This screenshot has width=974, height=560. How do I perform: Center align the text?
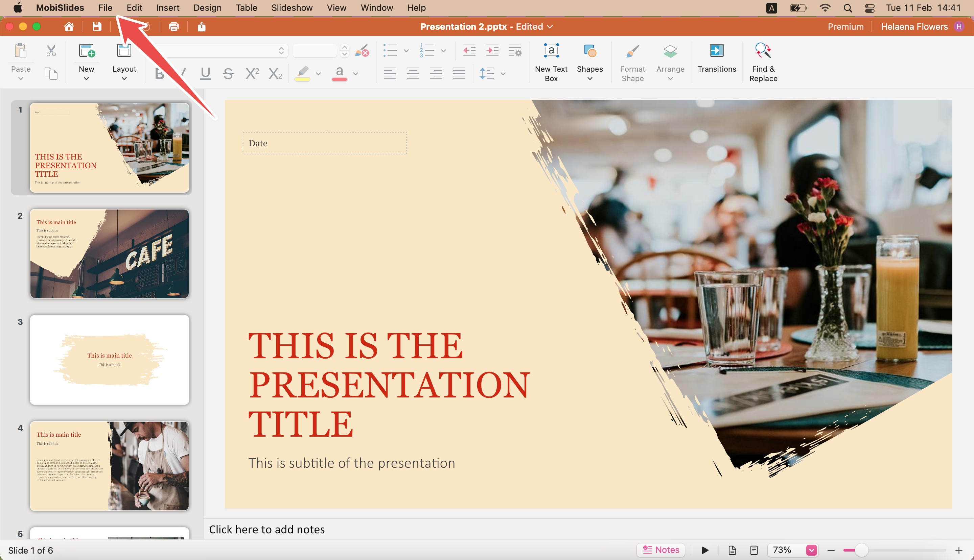(413, 73)
